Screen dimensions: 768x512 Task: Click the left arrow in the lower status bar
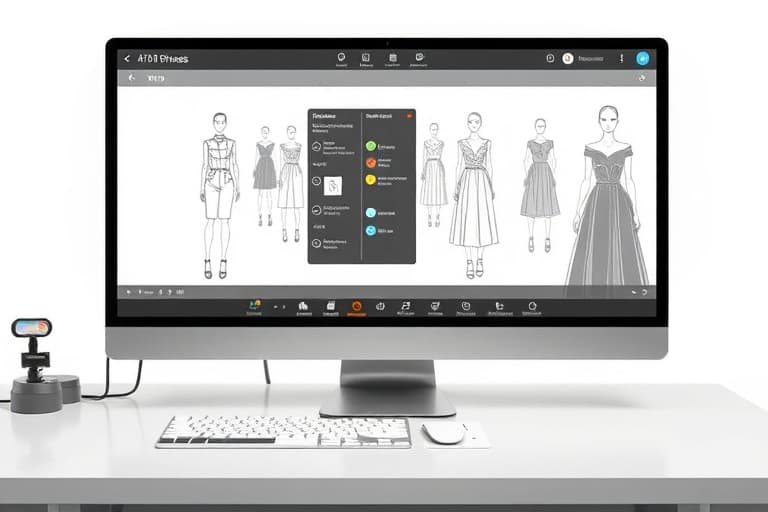[129, 292]
